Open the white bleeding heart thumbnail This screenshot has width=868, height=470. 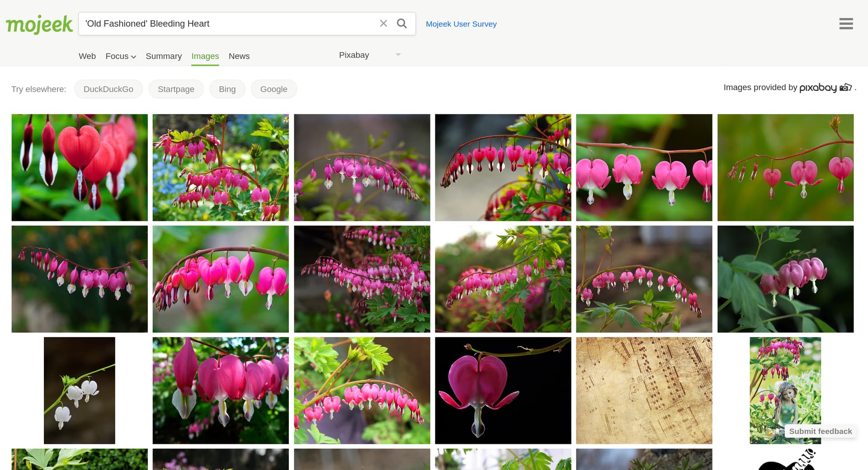pos(80,390)
